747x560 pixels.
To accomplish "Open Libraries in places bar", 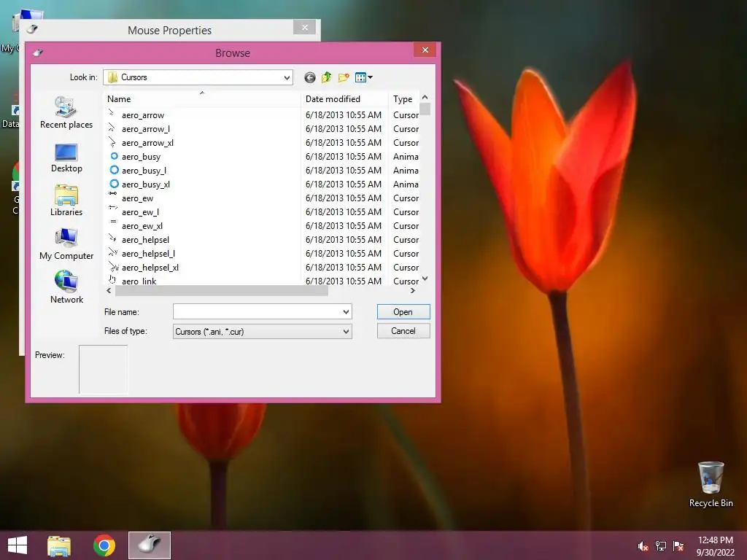I will coord(66,201).
